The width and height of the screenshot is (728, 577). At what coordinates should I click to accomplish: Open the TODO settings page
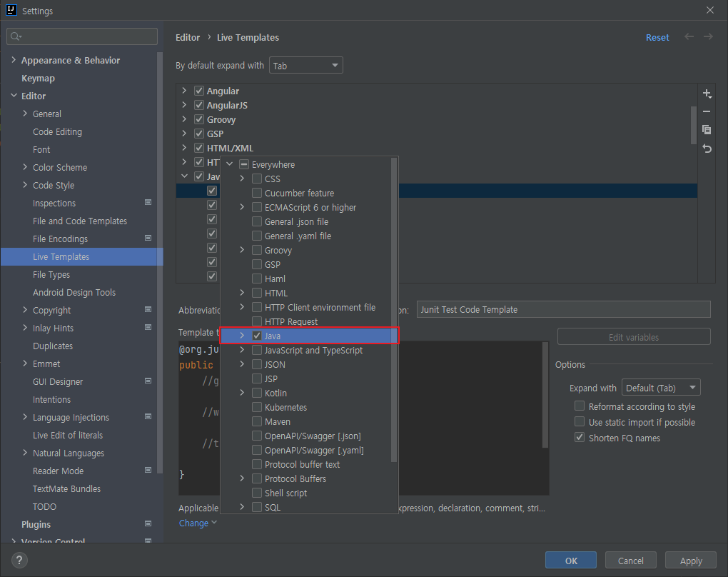tap(44, 507)
